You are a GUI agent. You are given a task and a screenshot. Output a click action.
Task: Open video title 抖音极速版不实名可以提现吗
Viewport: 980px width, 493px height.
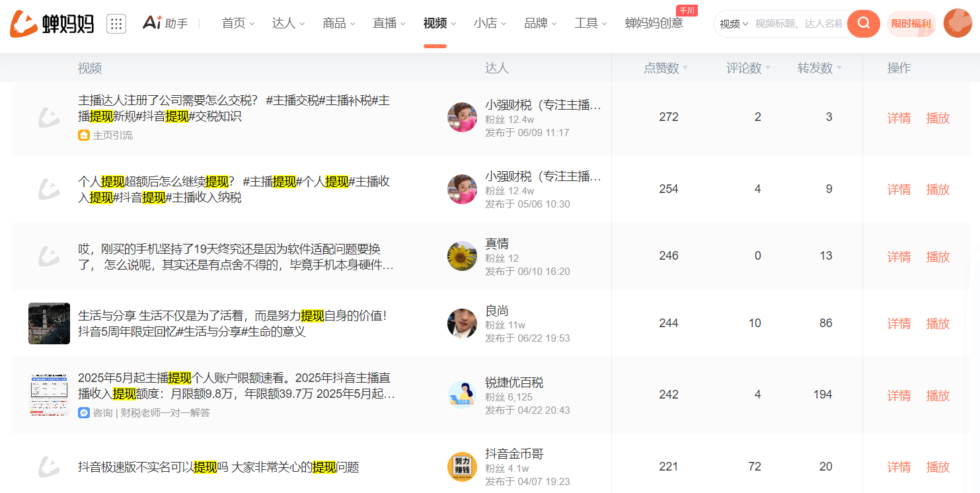(219, 467)
